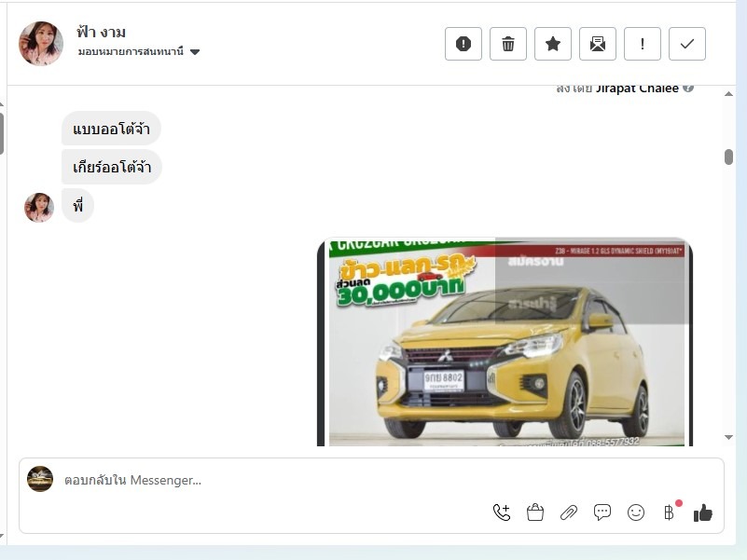
Task: Open ฟ้า งาม profile picture in header
Action: 41,44
